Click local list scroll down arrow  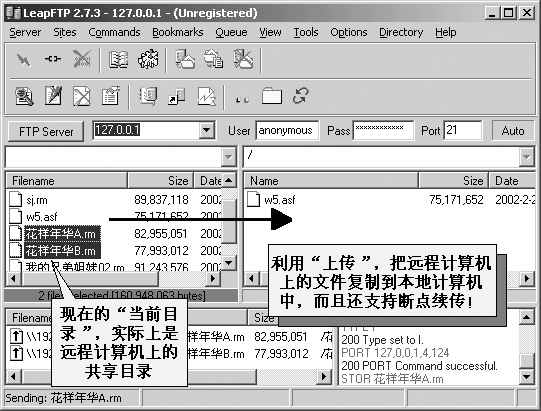pyautogui.click(x=228, y=263)
